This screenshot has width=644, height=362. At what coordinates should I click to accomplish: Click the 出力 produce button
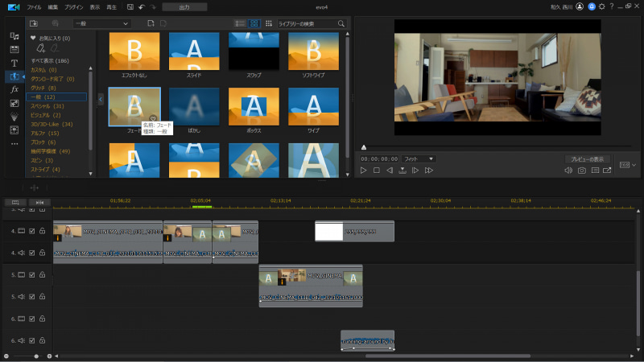pyautogui.click(x=184, y=7)
